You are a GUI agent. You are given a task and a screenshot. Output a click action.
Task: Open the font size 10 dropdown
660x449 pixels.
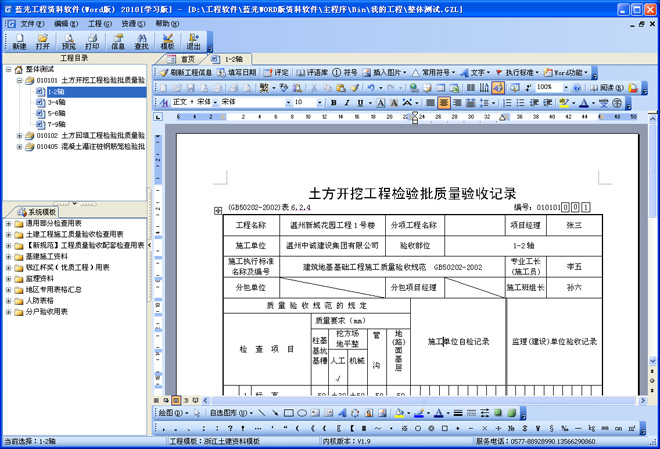pyautogui.click(x=319, y=102)
